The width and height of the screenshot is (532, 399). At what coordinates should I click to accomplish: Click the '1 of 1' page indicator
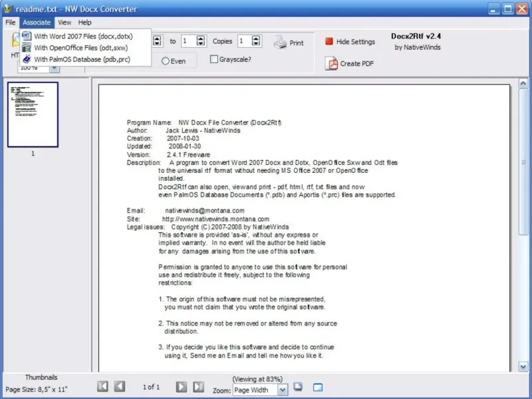tap(151, 387)
